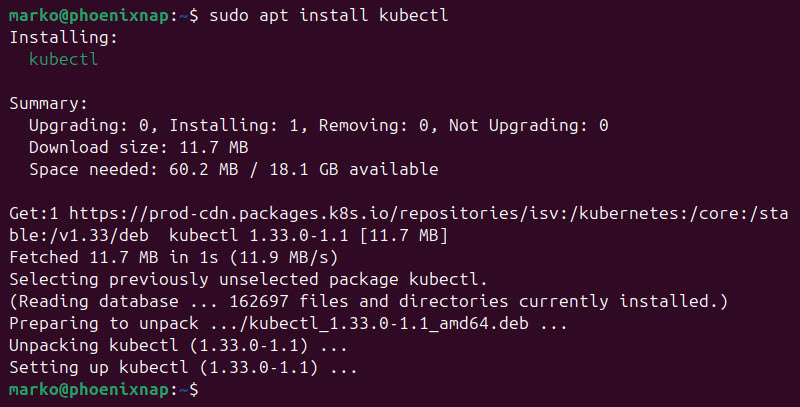Click the green kubectl package name under Installing
Viewport: 800px width, 407px height.
coord(63,59)
